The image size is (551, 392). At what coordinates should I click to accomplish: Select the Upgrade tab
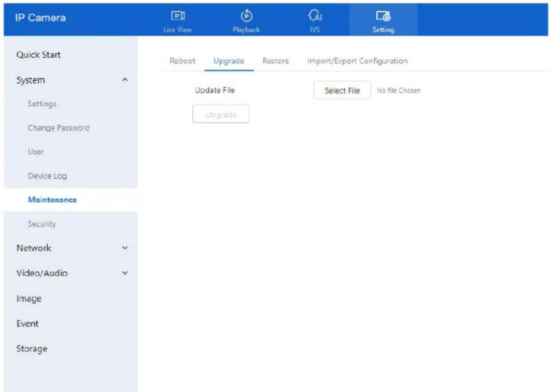229,61
